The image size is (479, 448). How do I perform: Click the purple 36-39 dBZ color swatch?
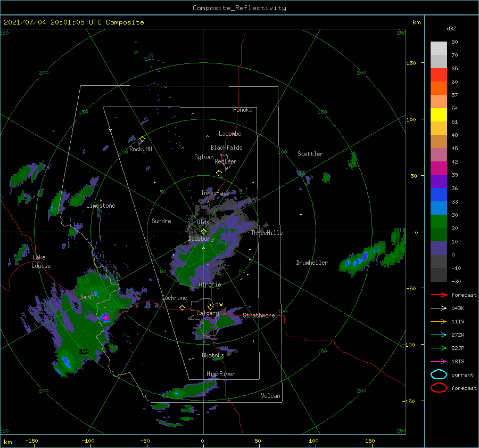tap(439, 182)
